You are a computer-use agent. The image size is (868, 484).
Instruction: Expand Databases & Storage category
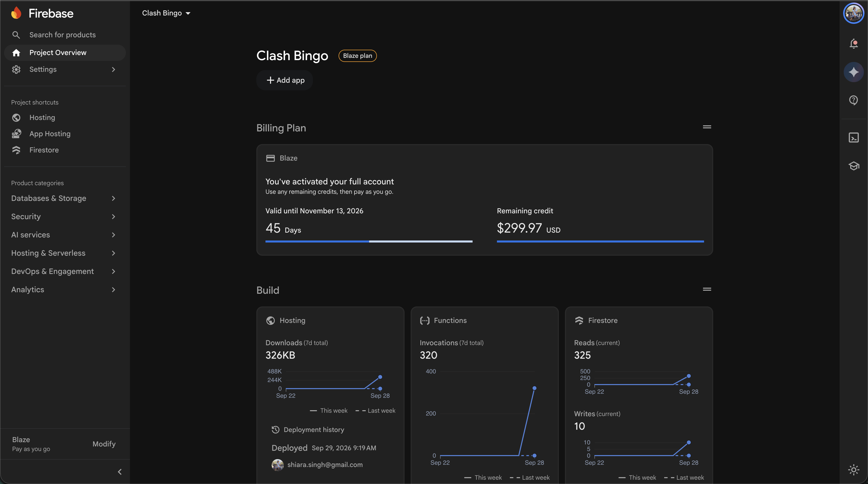64,198
